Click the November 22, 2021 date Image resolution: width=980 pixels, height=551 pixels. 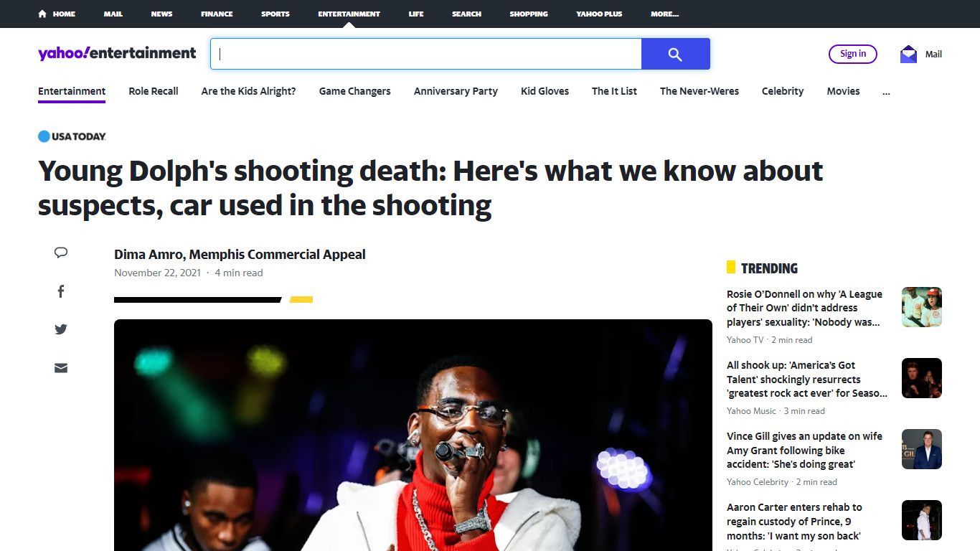pyautogui.click(x=157, y=273)
